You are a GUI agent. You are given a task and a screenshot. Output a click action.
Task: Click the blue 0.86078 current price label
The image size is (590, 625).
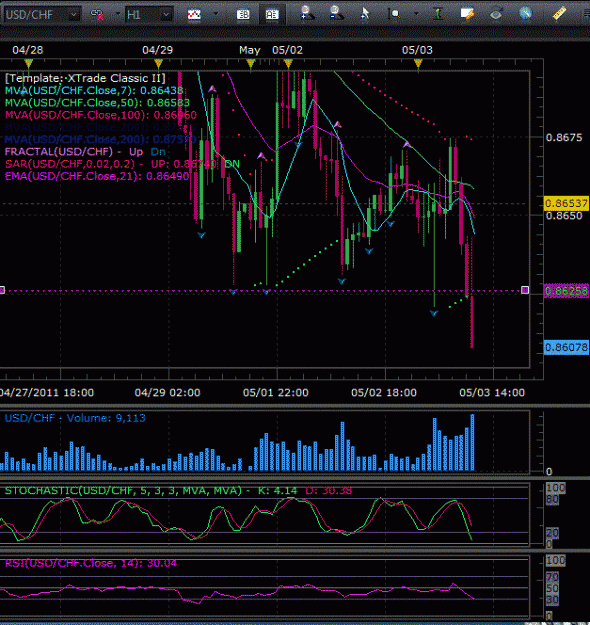(566, 347)
